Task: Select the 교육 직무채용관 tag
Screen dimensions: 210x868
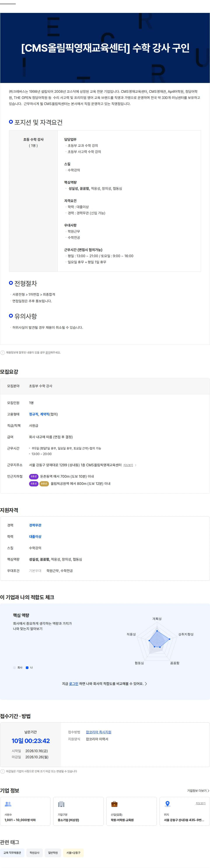Action: coord(12,853)
